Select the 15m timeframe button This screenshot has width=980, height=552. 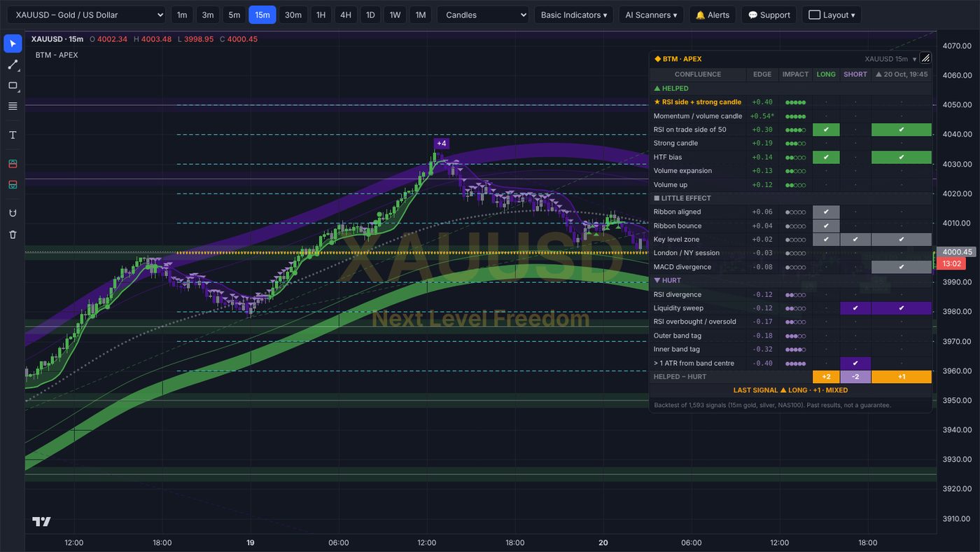(x=262, y=15)
